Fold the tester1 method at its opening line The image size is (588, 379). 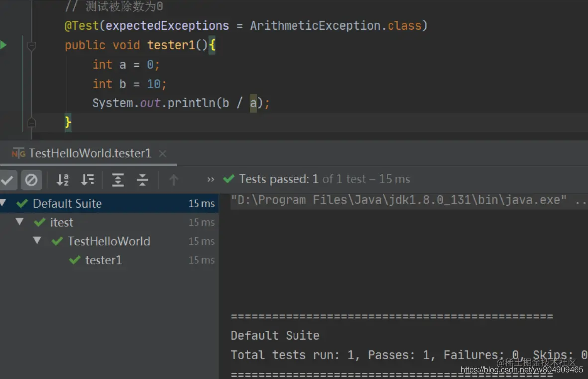pyautogui.click(x=31, y=46)
